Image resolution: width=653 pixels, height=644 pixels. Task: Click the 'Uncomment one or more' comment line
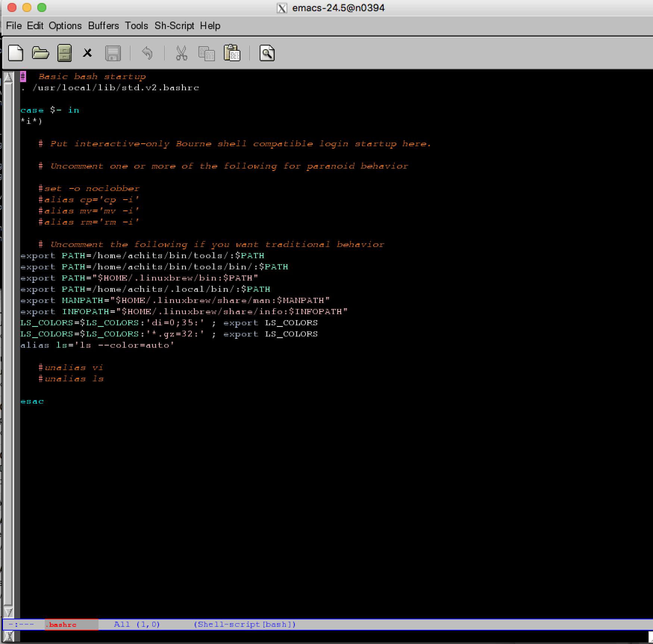223,166
